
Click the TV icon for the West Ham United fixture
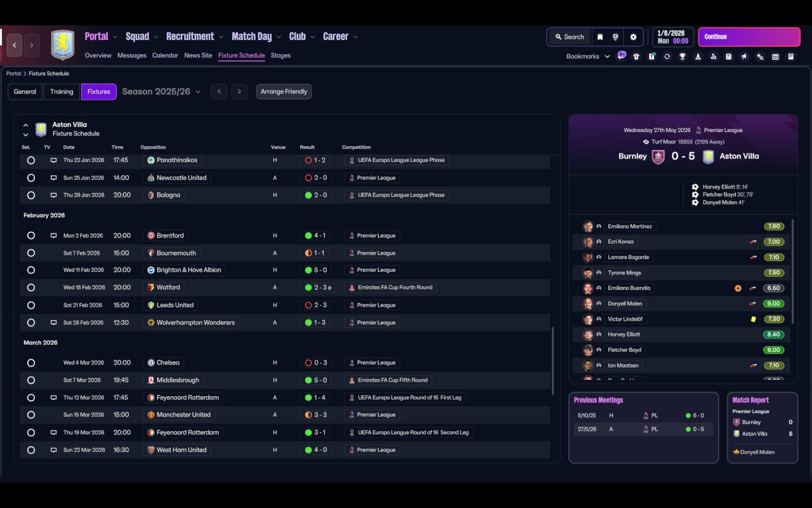54,450
